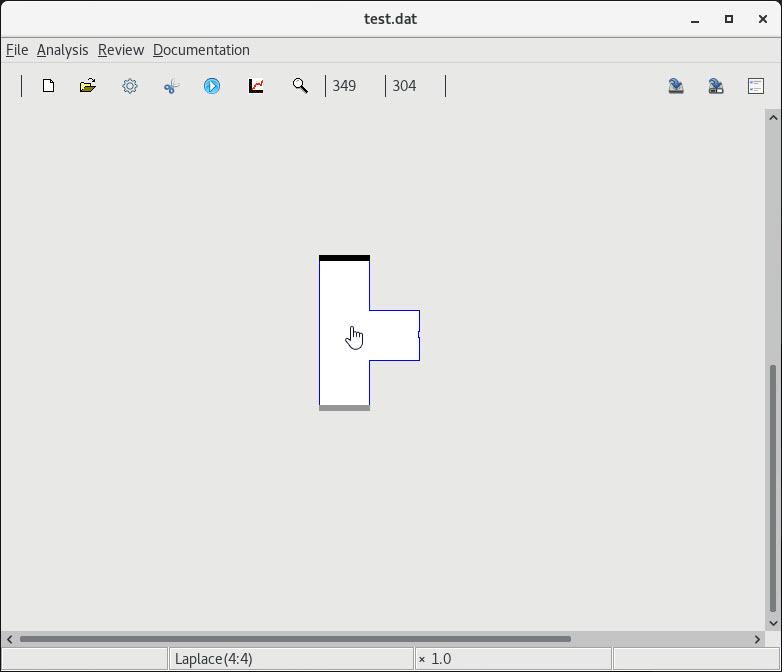Open the Review menu
The width and height of the screenshot is (782, 672).
coord(121,50)
